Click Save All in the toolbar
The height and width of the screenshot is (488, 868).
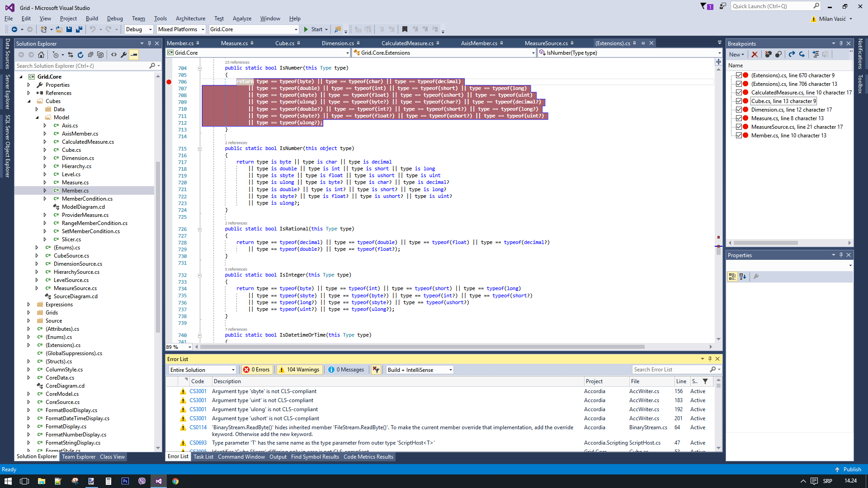click(x=79, y=29)
